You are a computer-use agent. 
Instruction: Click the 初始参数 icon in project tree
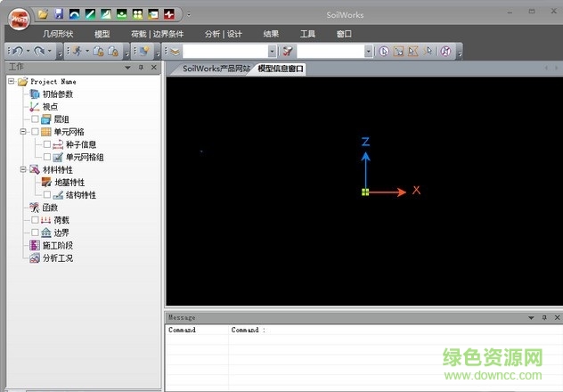(35, 94)
